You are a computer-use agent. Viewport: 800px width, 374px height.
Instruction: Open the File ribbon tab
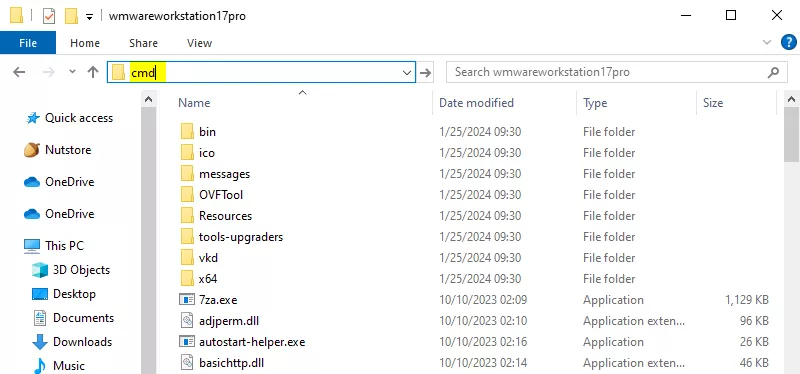point(28,43)
